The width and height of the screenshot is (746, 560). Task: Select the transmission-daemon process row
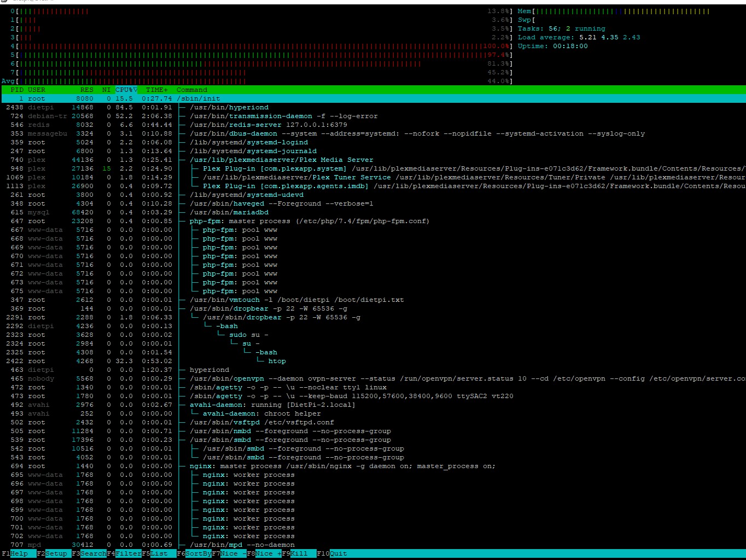(373, 116)
